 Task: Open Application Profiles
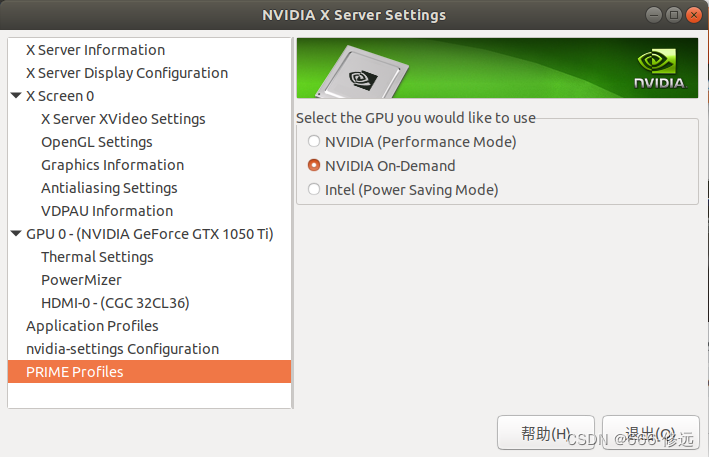pos(149,326)
